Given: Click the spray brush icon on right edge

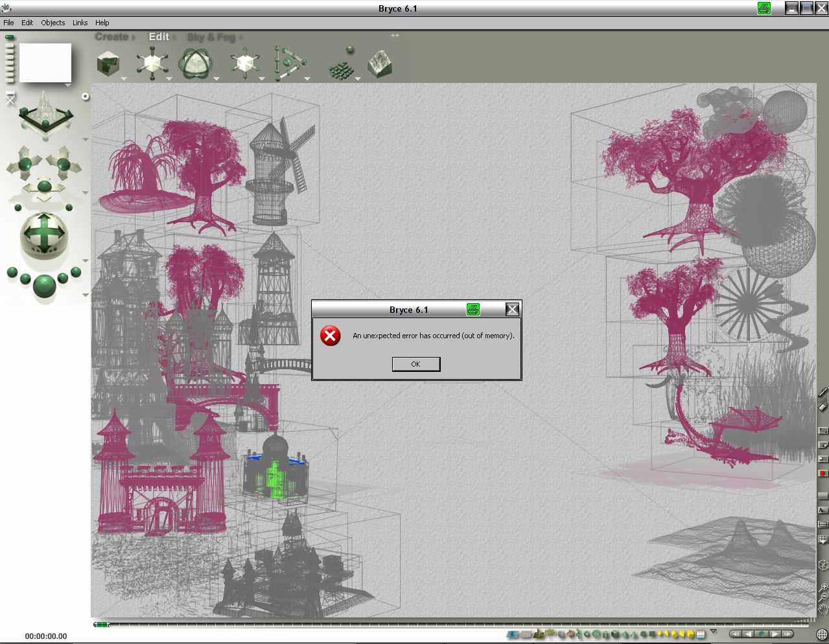Looking at the screenshot, I should point(823,393).
